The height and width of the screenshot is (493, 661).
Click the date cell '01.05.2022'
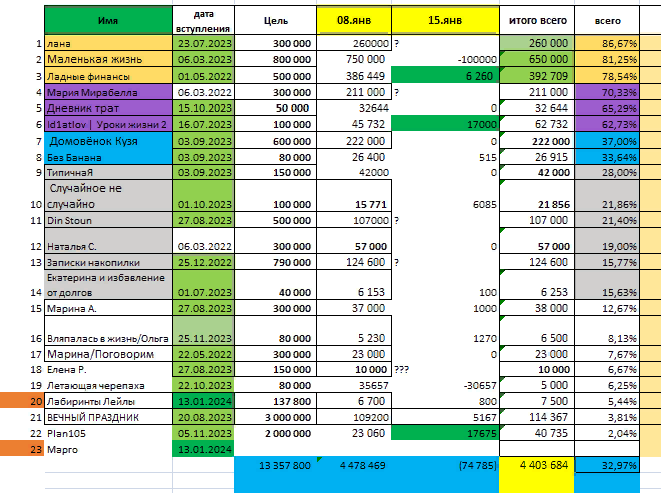click(x=203, y=76)
